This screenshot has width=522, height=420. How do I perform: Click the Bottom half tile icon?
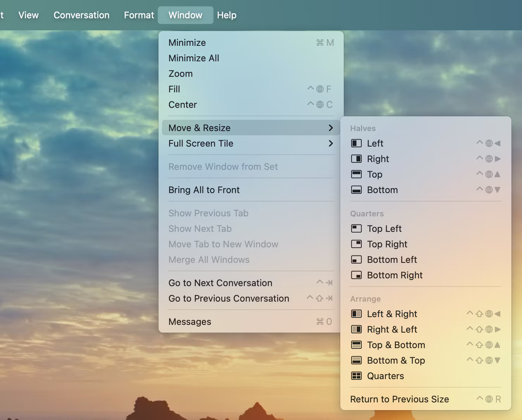(x=356, y=190)
